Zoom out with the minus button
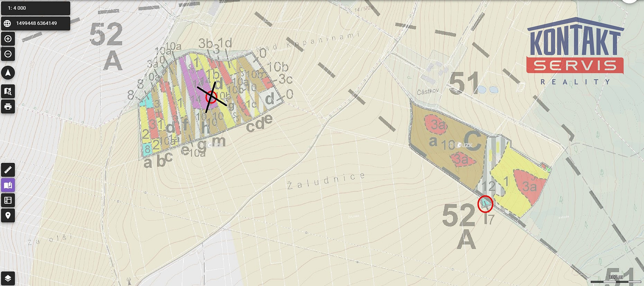 (x=8, y=54)
